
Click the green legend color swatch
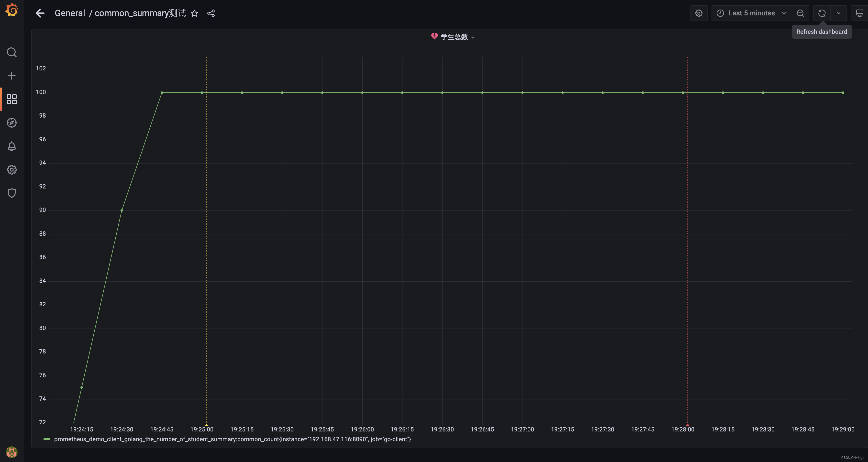pyautogui.click(x=47, y=439)
